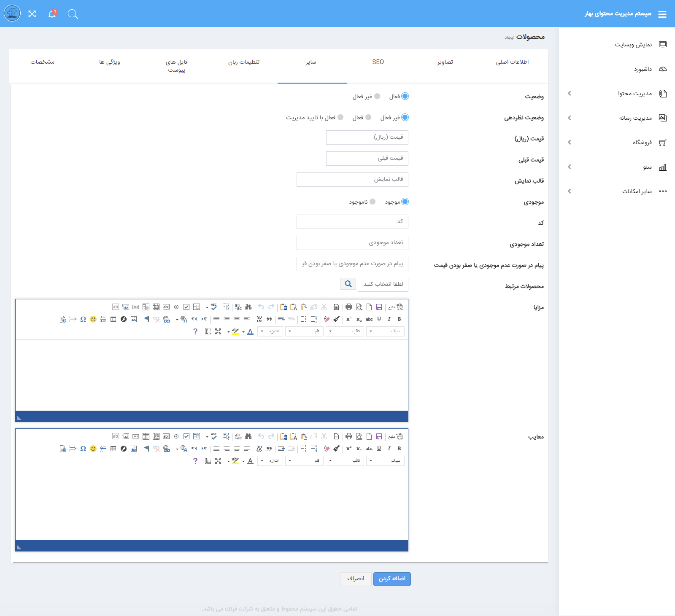The height and width of the screenshot is (616, 675).
Task: Click the search button next to محصولات مرتبط
Action: [x=348, y=284]
